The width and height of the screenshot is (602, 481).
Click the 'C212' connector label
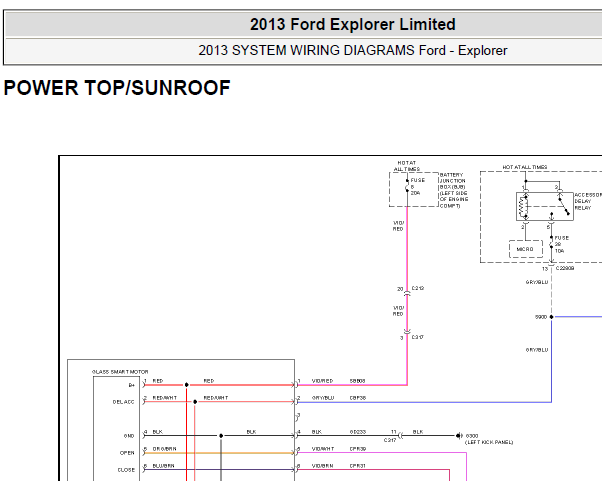pyautogui.click(x=418, y=288)
